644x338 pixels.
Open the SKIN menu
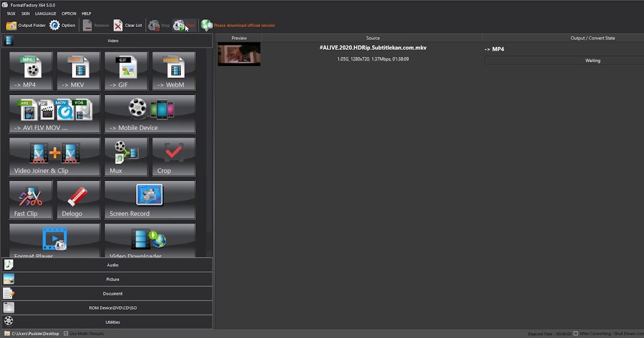25,13
